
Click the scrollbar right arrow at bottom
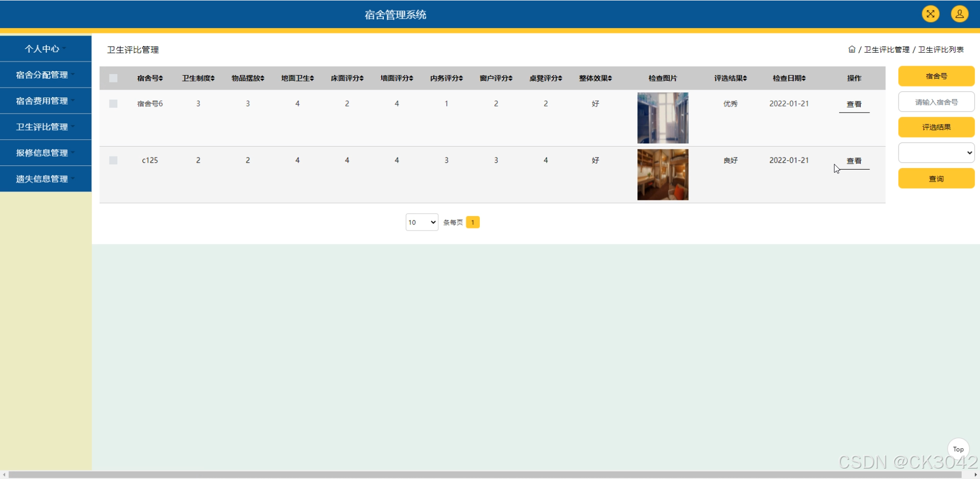tap(976, 475)
